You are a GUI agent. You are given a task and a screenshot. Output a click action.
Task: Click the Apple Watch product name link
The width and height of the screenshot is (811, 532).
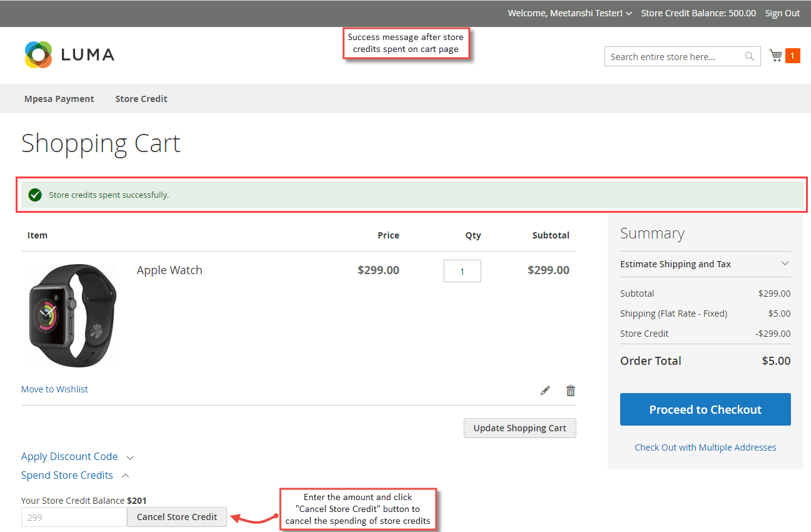[170, 270]
